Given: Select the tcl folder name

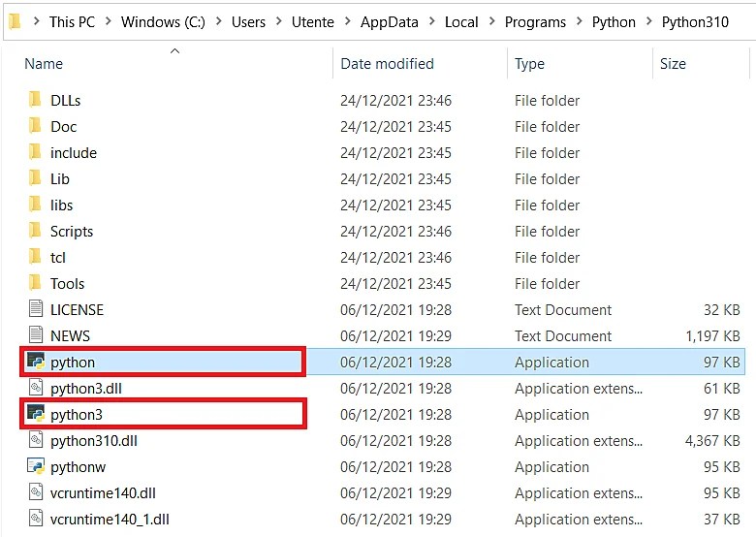Looking at the screenshot, I should point(58,258).
